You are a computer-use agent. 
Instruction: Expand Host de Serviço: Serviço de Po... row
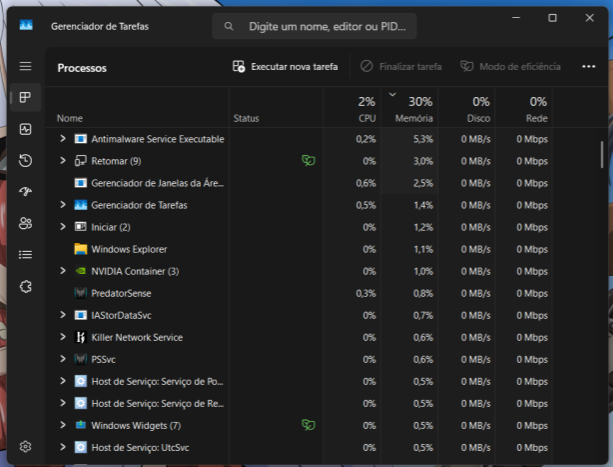63,381
